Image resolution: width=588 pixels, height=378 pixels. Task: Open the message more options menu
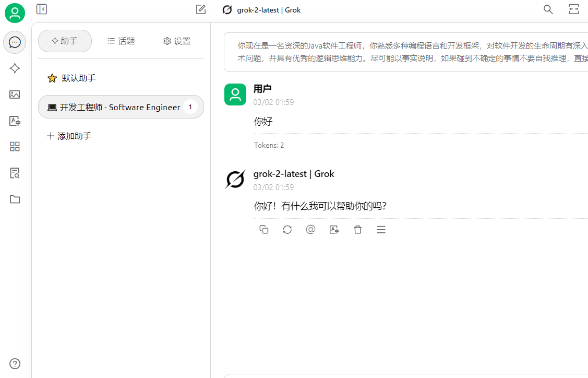tap(381, 230)
